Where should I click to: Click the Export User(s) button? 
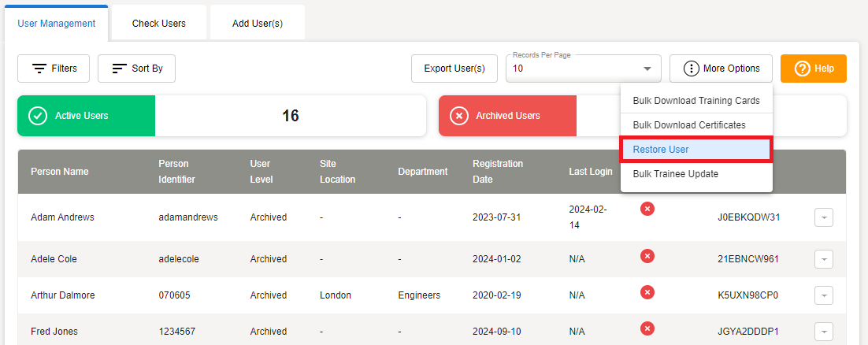454,69
